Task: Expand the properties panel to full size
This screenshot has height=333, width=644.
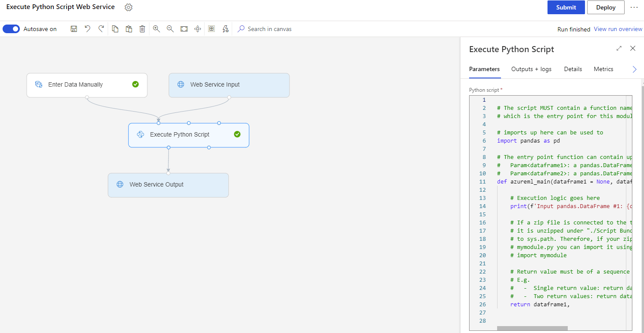Action: [x=619, y=48]
